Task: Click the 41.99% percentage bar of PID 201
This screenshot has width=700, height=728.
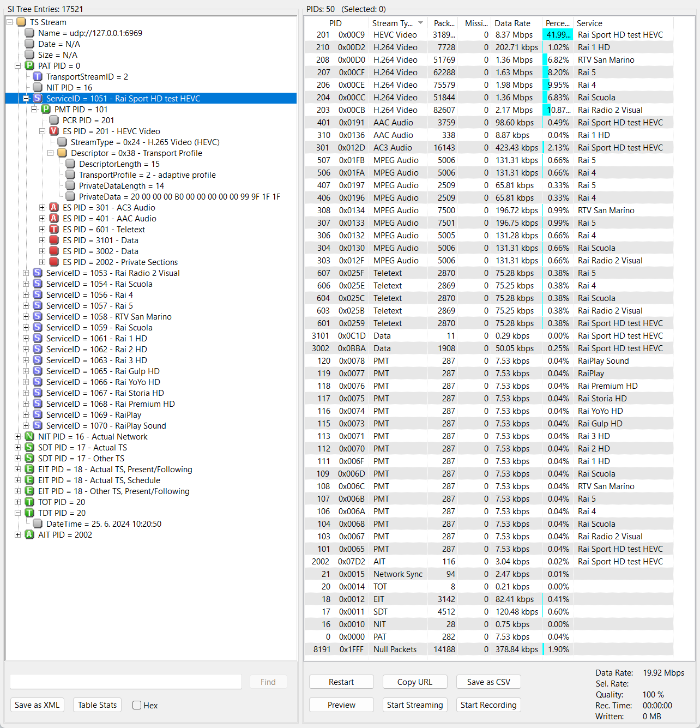Action: pos(558,35)
